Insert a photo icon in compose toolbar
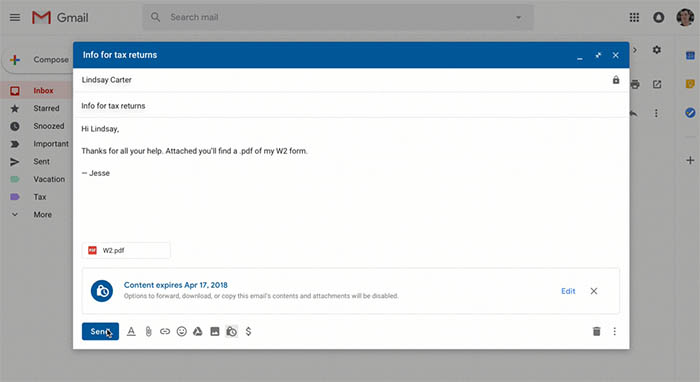700x382 pixels. point(215,332)
